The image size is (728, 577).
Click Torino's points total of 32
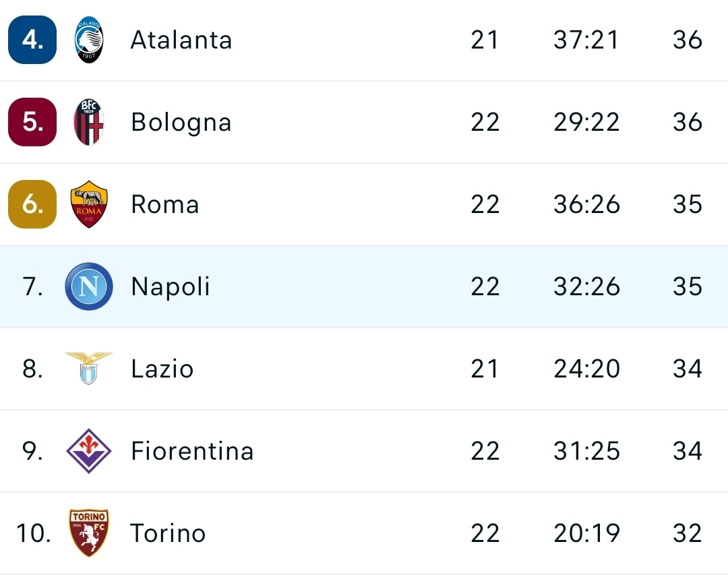tap(687, 533)
